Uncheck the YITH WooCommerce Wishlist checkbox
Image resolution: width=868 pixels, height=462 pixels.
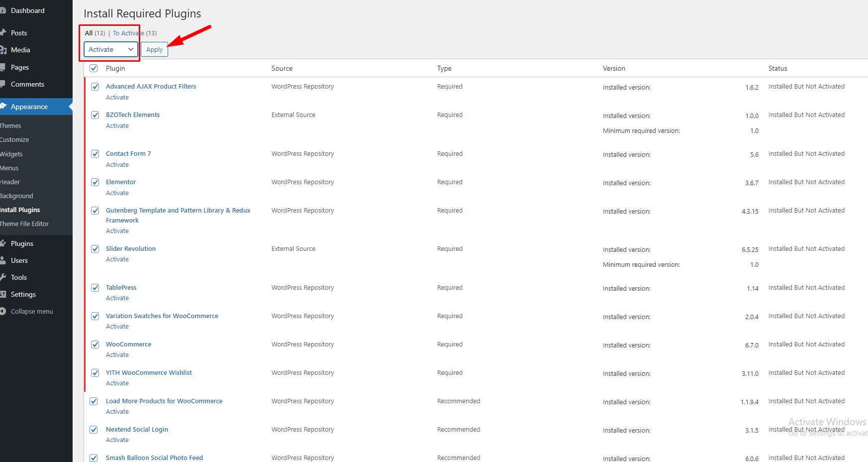[x=95, y=373]
